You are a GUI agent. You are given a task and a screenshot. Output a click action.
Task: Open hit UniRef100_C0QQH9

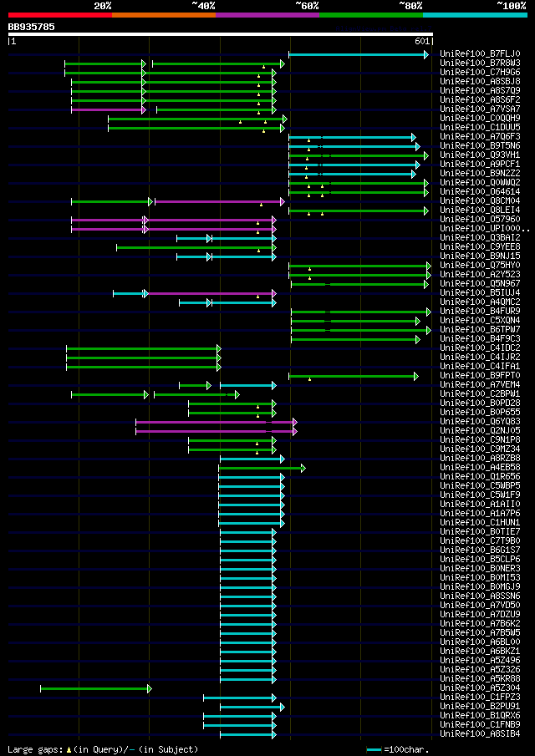coord(480,119)
